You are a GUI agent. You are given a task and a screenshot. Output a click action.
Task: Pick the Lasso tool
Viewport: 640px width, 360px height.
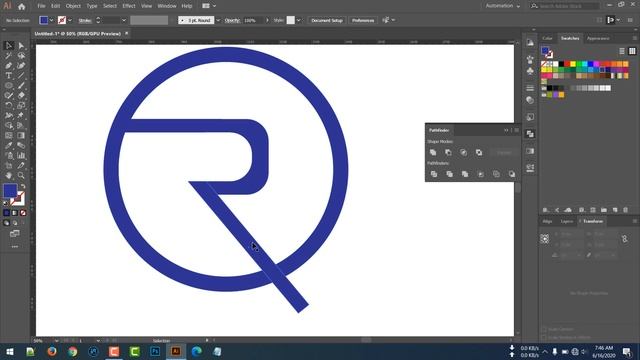coord(21,56)
